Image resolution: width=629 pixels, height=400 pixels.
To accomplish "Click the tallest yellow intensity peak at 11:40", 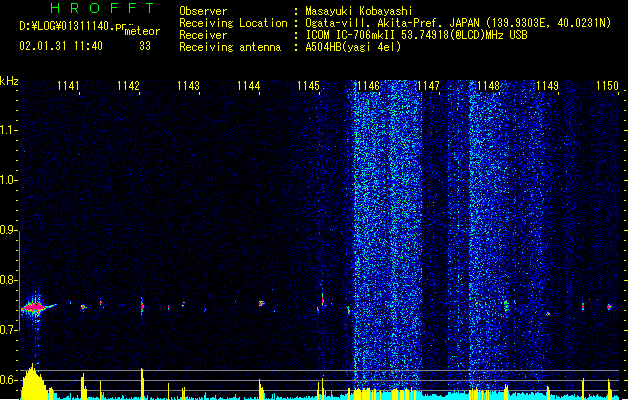I will [x=34, y=382].
